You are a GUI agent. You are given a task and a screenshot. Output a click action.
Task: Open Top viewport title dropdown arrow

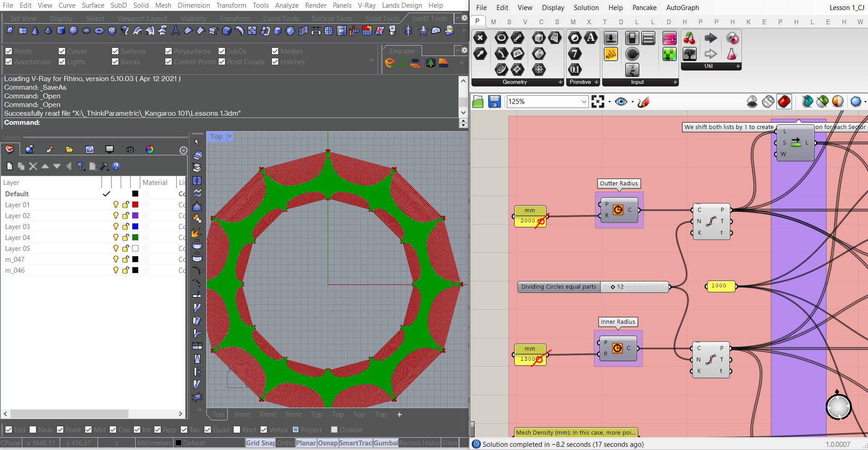[230, 137]
